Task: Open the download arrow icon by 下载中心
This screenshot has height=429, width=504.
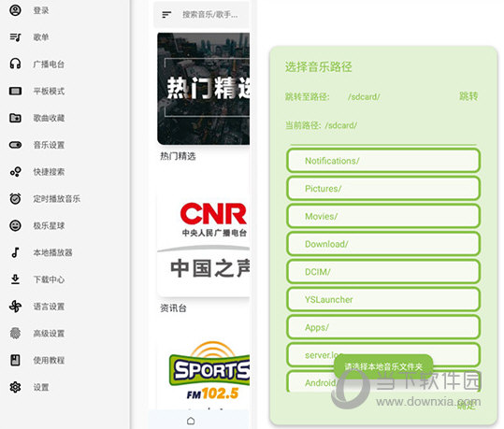Action: pyautogui.click(x=15, y=279)
